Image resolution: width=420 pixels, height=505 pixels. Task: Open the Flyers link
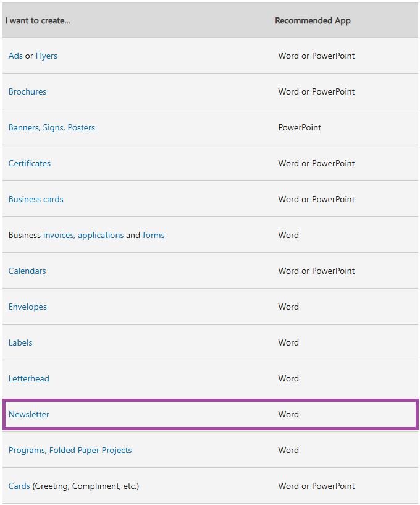click(46, 56)
